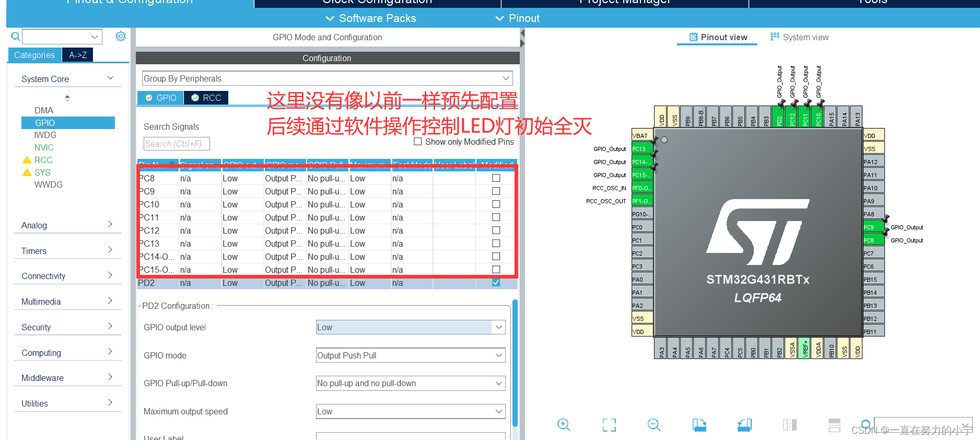This screenshot has width=980, height=440.
Task: Click the VBAT pin on the chip
Action: tap(642, 136)
